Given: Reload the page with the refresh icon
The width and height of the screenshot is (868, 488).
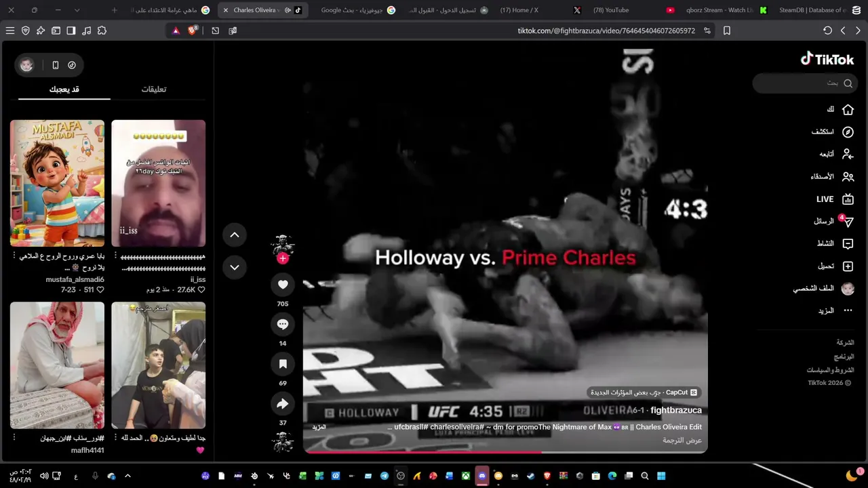Looking at the screenshot, I should point(827,30).
